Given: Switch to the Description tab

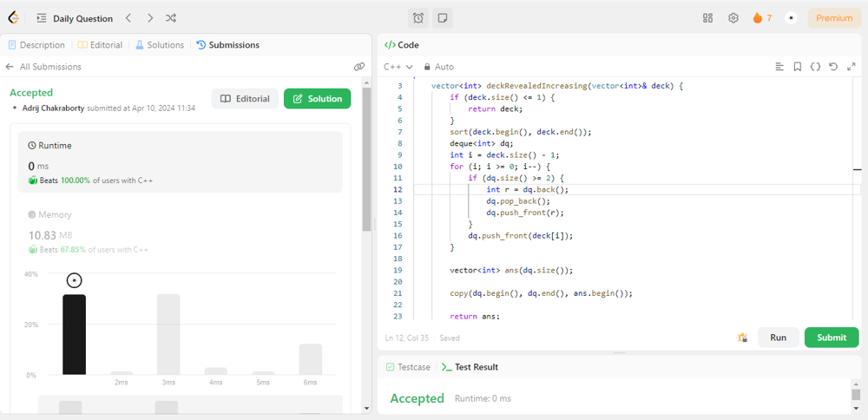Looking at the screenshot, I should click(x=36, y=45).
